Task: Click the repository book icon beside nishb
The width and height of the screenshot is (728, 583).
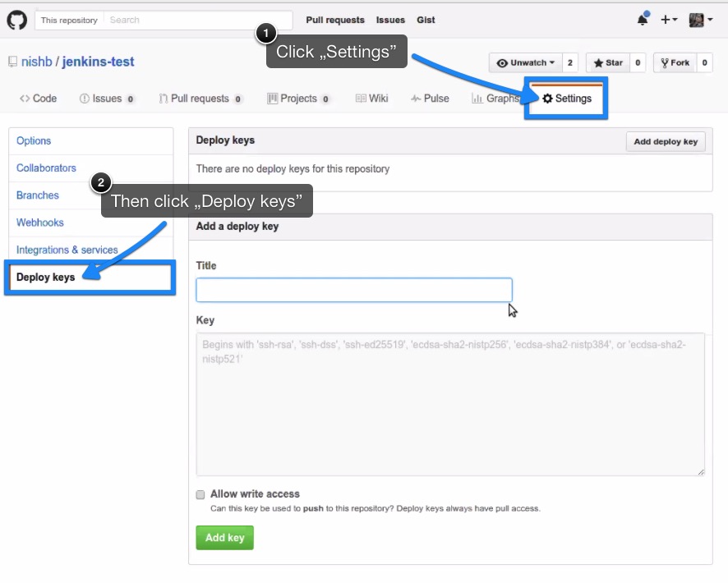Action: point(12,62)
